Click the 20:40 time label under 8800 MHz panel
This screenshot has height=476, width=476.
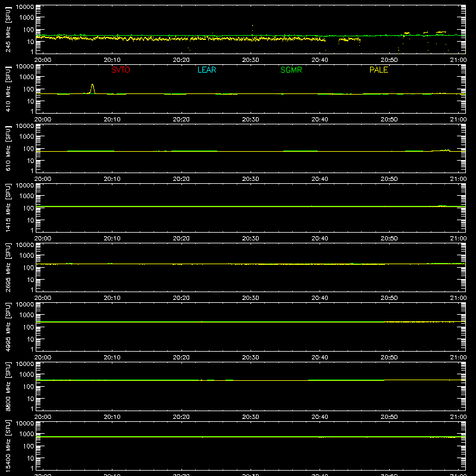click(x=320, y=417)
